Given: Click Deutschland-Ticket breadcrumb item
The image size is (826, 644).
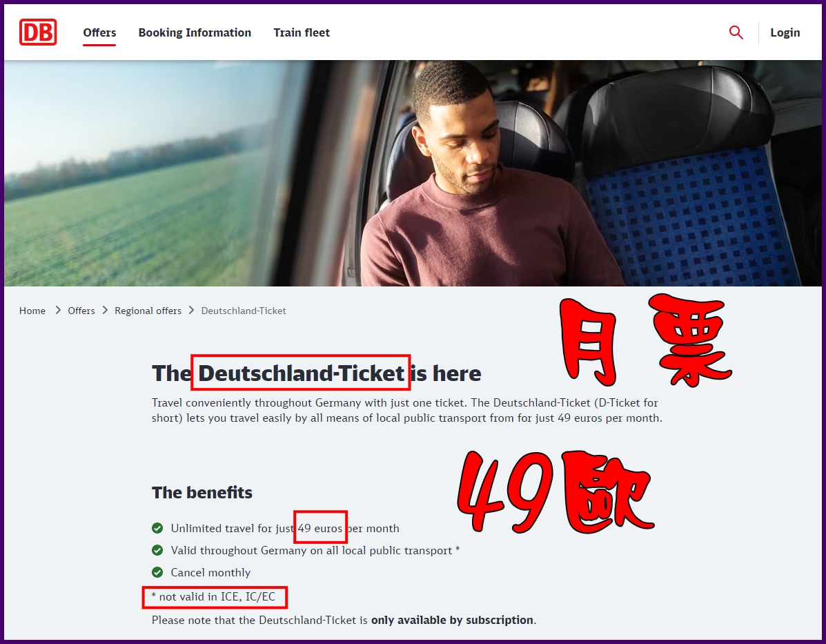Looking at the screenshot, I should click(244, 311).
